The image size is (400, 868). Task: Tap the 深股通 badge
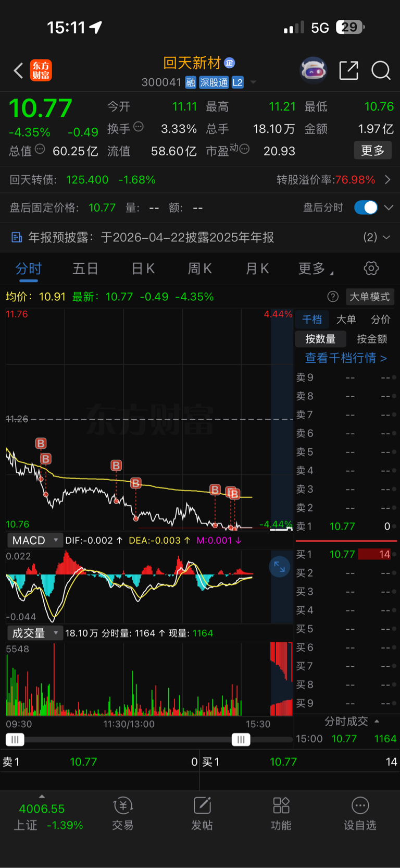click(x=214, y=82)
